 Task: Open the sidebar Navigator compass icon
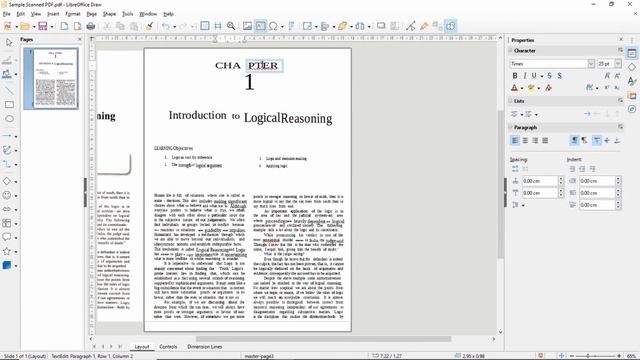point(632,109)
